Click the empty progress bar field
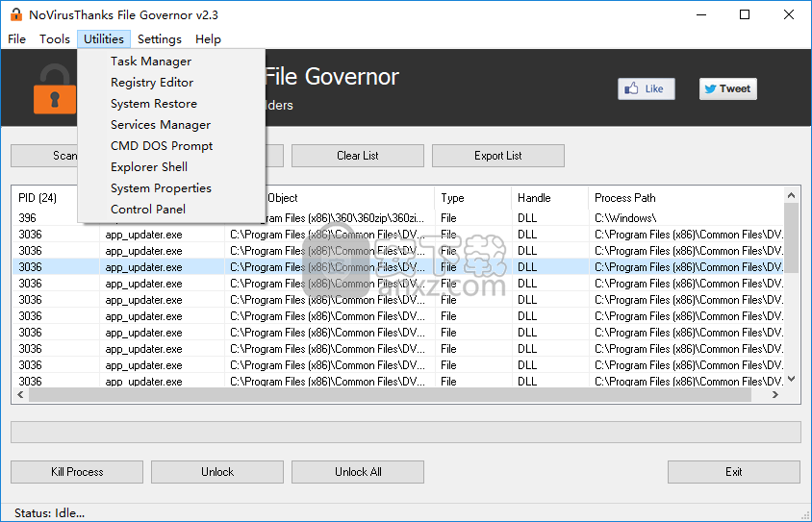The image size is (812, 522). click(x=405, y=432)
